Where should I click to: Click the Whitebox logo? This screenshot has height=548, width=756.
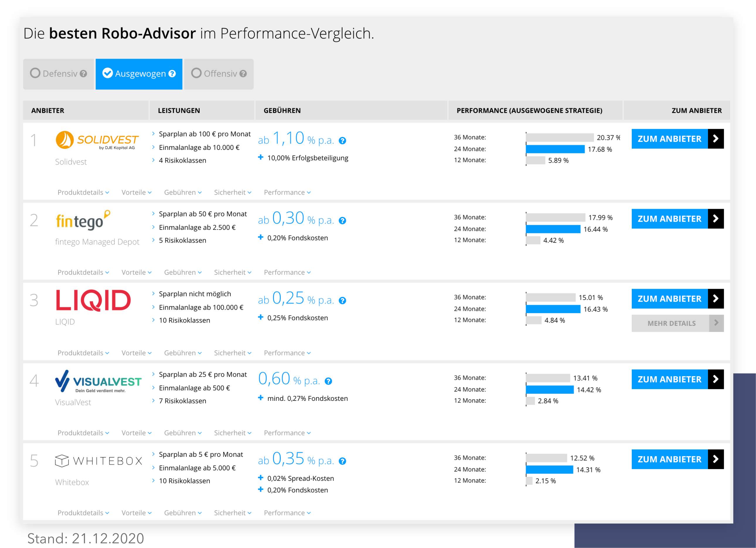coord(99,461)
